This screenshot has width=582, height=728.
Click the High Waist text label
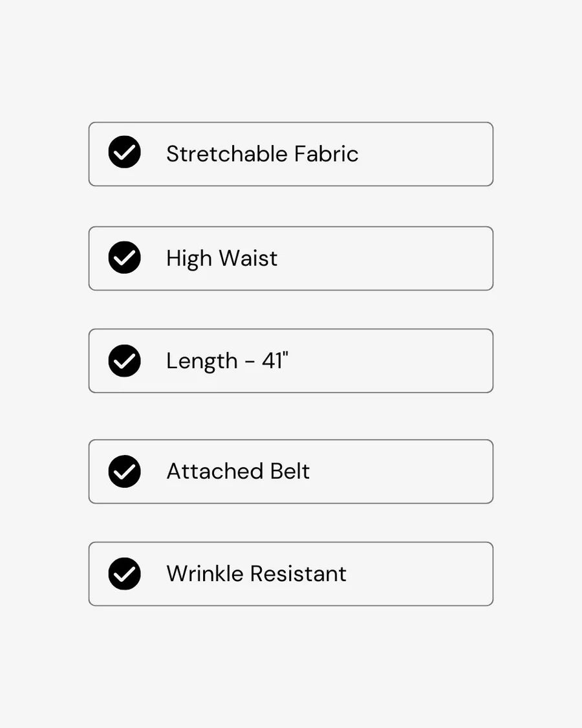tap(221, 258)
